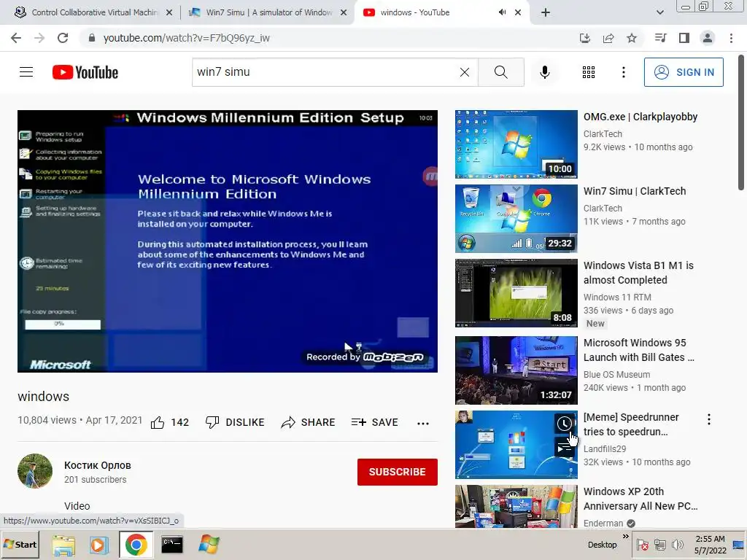Click the SIGN IN button

(684, 72)
